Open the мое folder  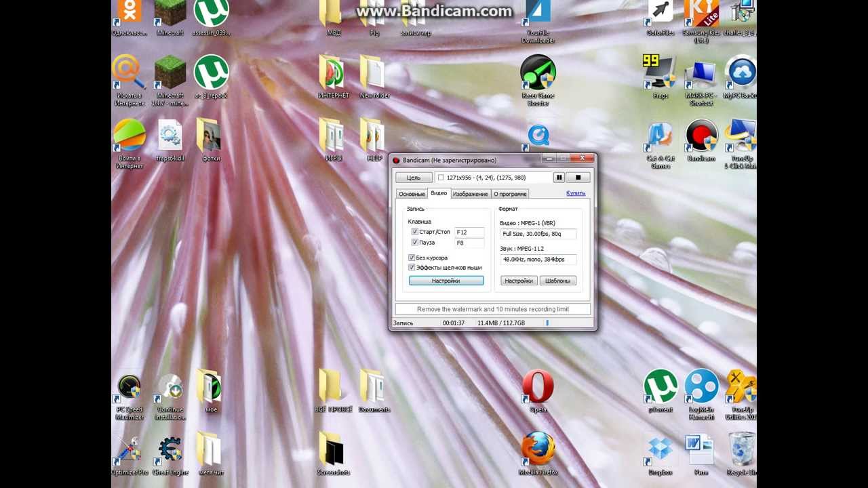(211, 391)
